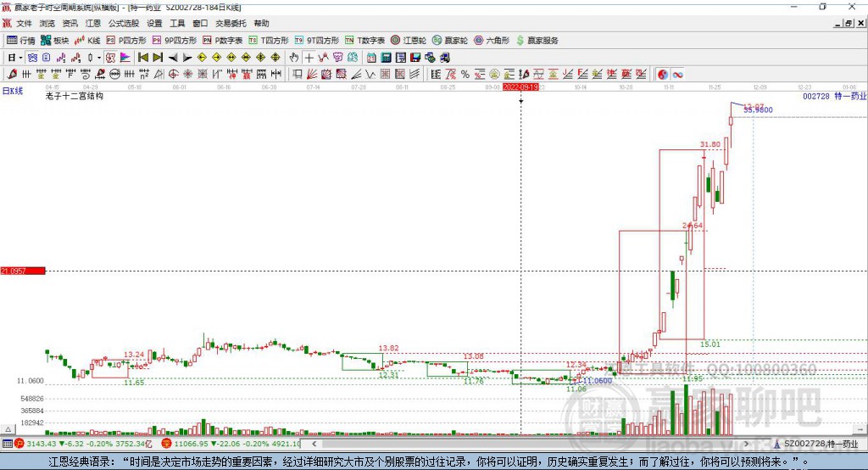The width and height of the screenshot is (868, 470).
Task: Click the Shanghai index 3143.43 readout
Action: (83, 444)
